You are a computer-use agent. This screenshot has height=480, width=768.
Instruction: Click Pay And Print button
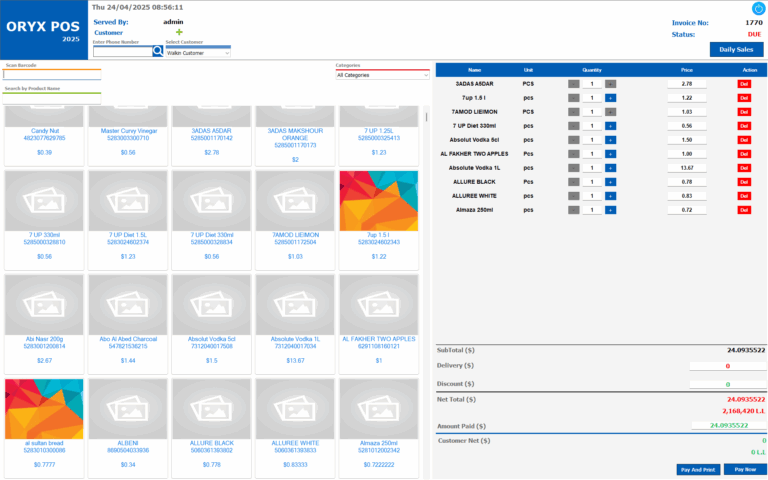click(x=698, y=470)
